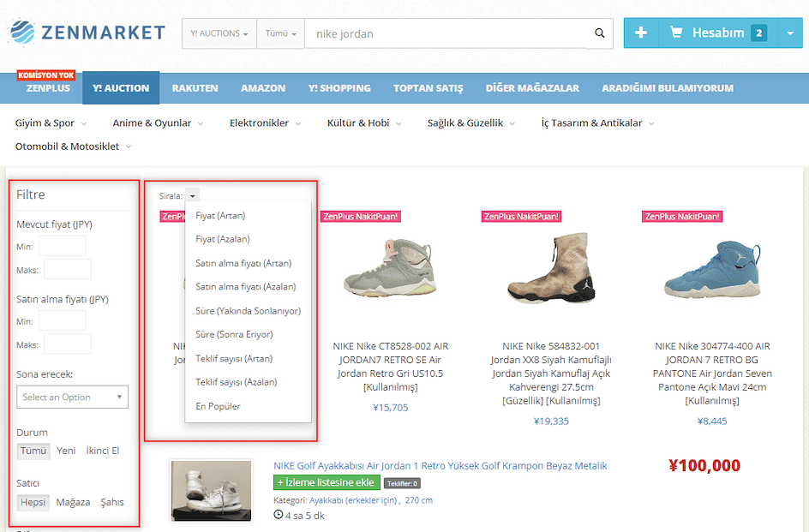Choose En Popüler sort option
This screenshot has height=532, width=809.
pyautogui.click(x=219, y=407)
